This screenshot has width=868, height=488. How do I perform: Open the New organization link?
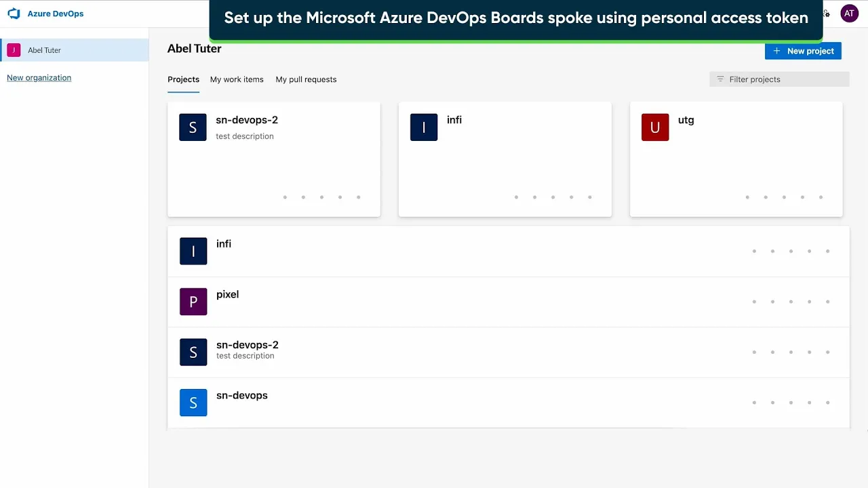(39, 77)
